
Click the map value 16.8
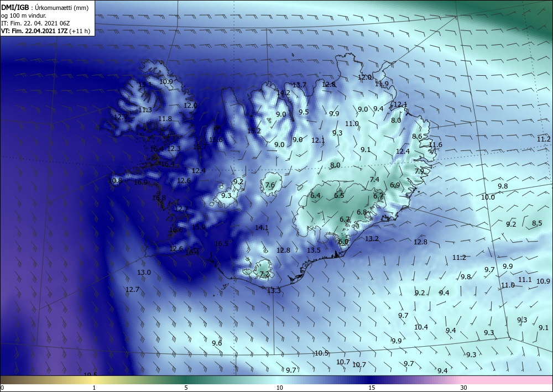tap(159, 198)
